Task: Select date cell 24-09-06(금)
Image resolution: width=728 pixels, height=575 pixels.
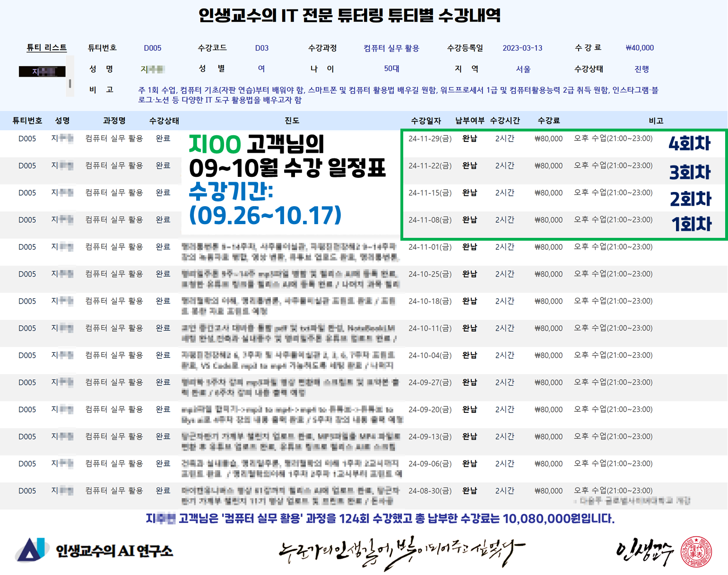Action: pyautogui.click(x=430, y=464)
